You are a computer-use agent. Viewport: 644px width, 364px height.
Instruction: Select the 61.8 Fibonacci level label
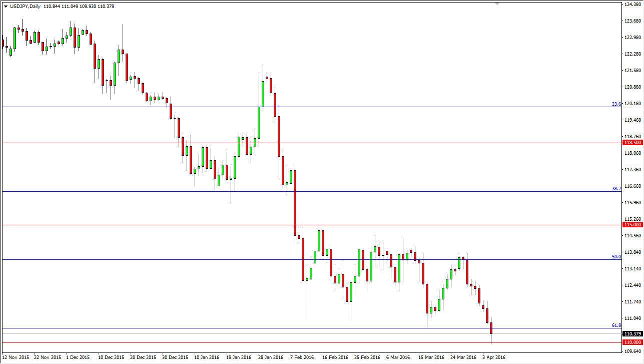click(x=616, y=325)
